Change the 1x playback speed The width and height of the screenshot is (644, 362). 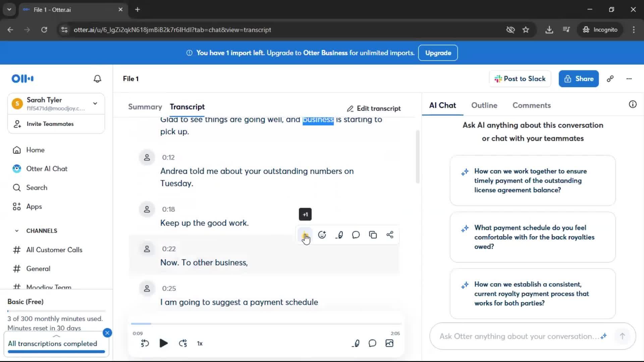click(x=200, y=344)
